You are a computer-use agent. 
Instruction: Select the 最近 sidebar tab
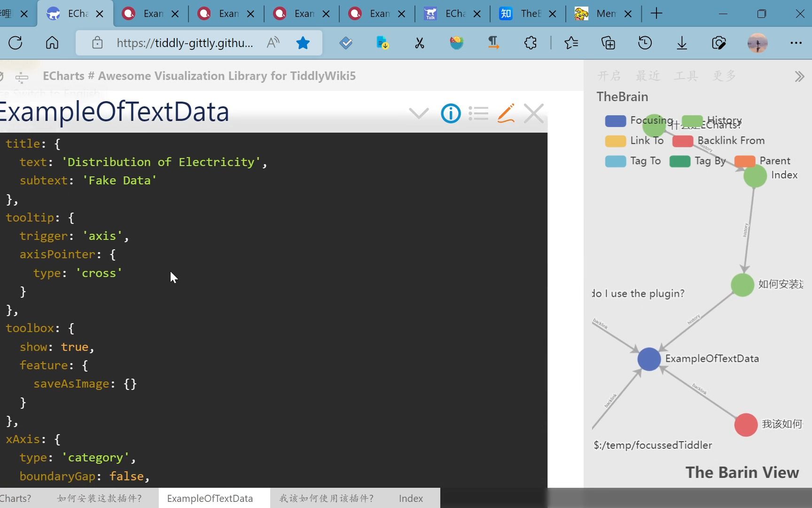tap(648, 76)
